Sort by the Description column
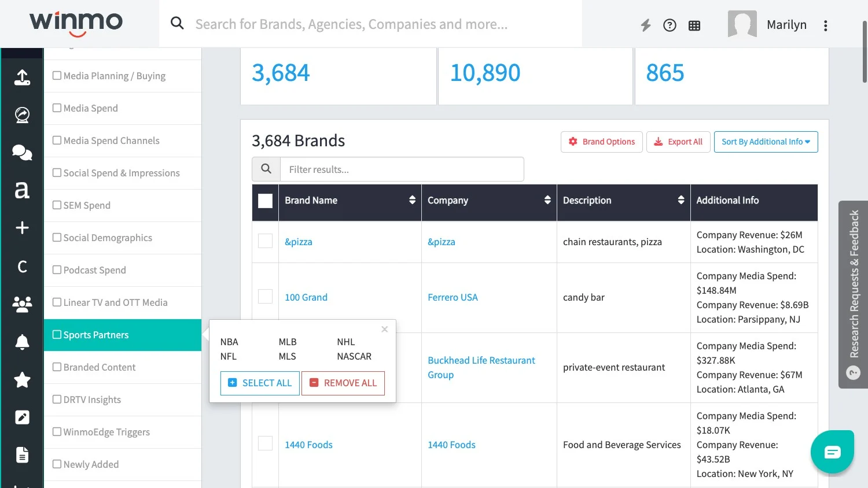The image size is (868, 488). tap(681, 200)
